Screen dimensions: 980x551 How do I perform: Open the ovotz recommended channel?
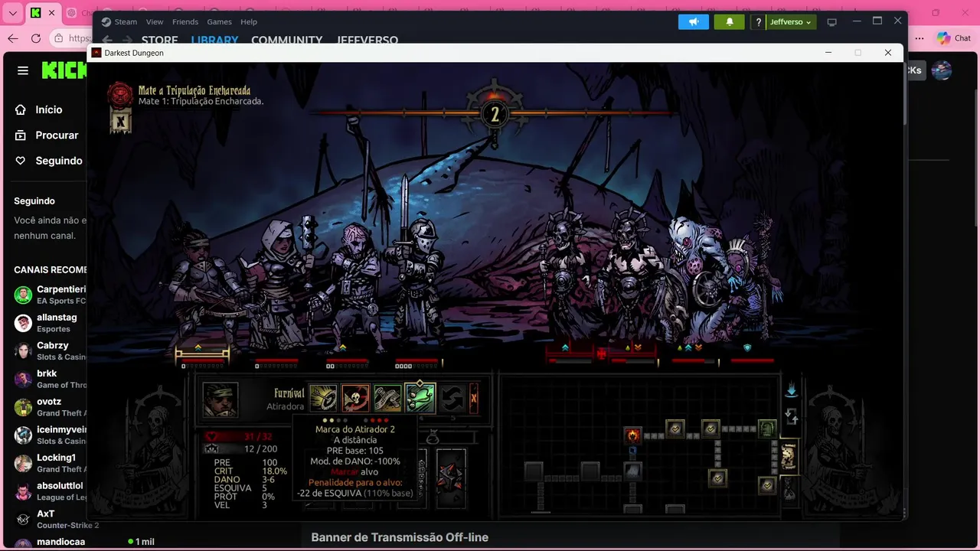[49, 407]
